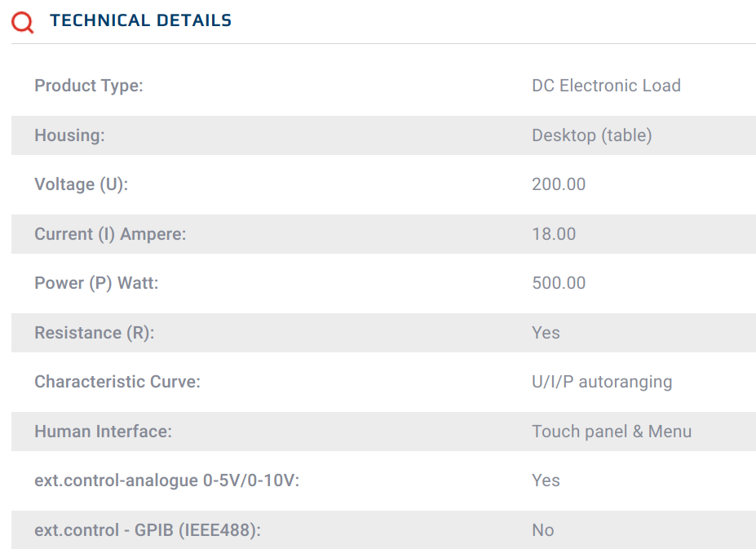The height and width of the screenshot is (549, 756).
Task: Select the Current (I) Ampere label
Action: pyautogui.click(x=110, y=234)
